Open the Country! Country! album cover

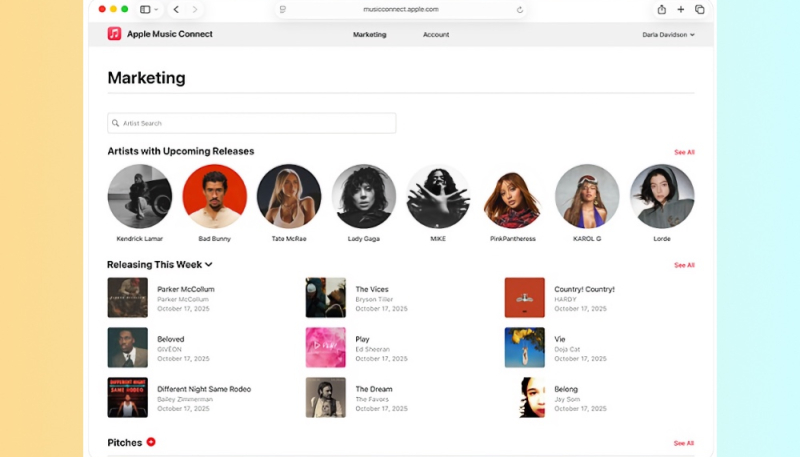[524, 297]
